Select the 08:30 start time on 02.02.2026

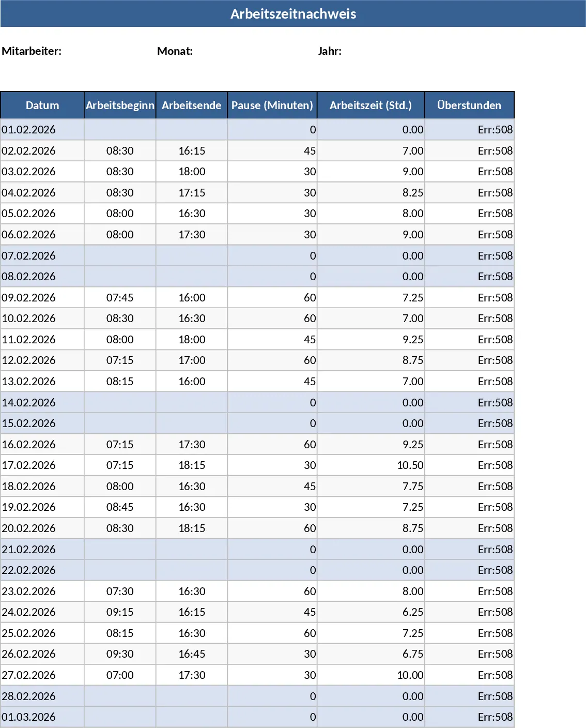pos(120,150)
